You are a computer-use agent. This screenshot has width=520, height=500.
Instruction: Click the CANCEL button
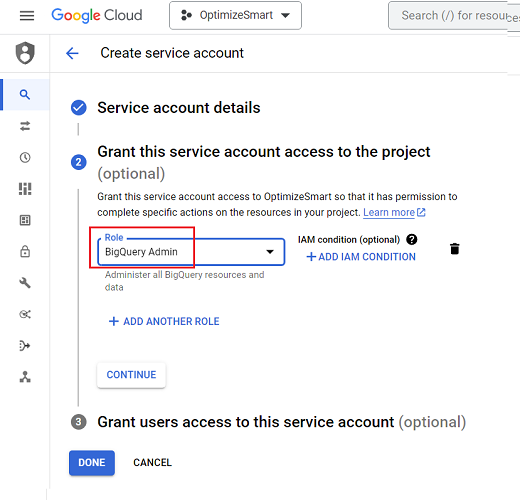click(153, 463)
